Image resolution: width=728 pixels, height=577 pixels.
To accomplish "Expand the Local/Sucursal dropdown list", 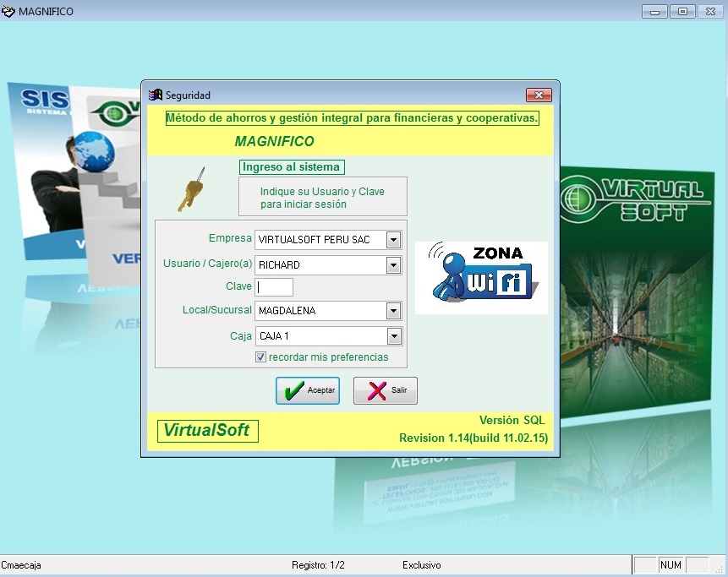I will pyautogui.click(x=393, y=311).
